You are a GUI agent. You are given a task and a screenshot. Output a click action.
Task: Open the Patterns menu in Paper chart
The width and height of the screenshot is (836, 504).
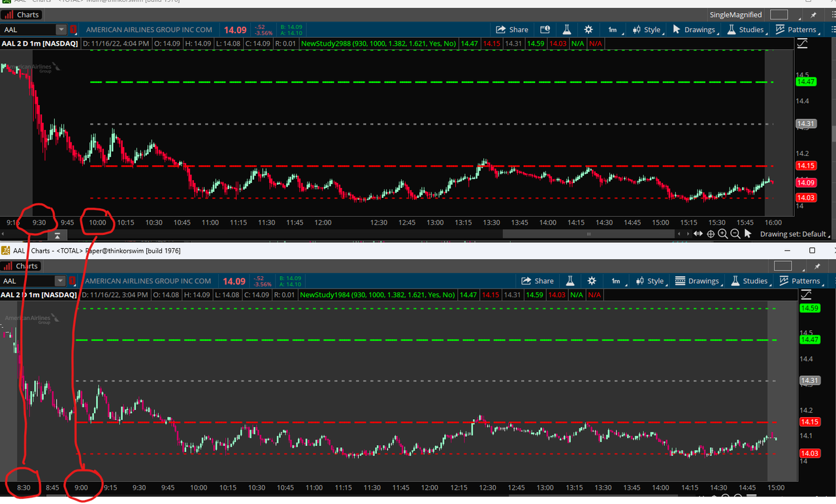(800, 281)
